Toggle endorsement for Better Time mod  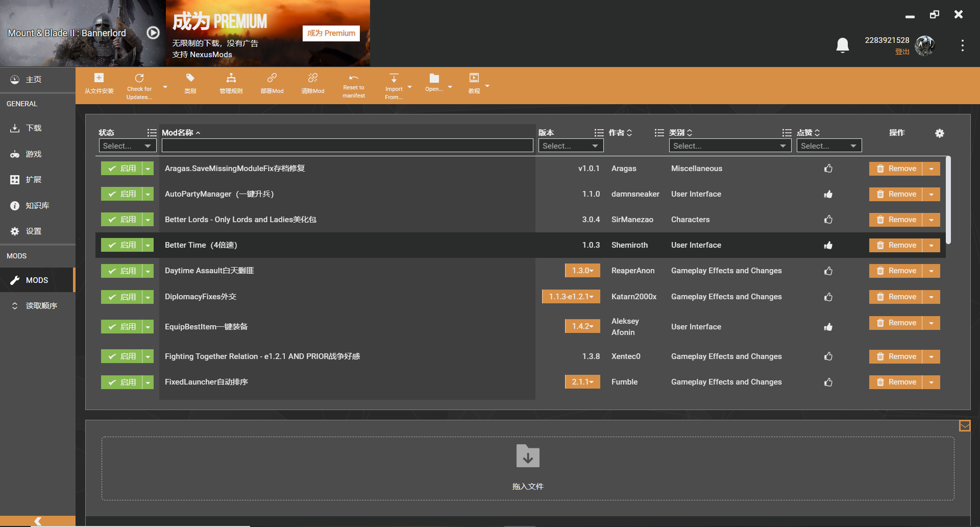(828, 245)
